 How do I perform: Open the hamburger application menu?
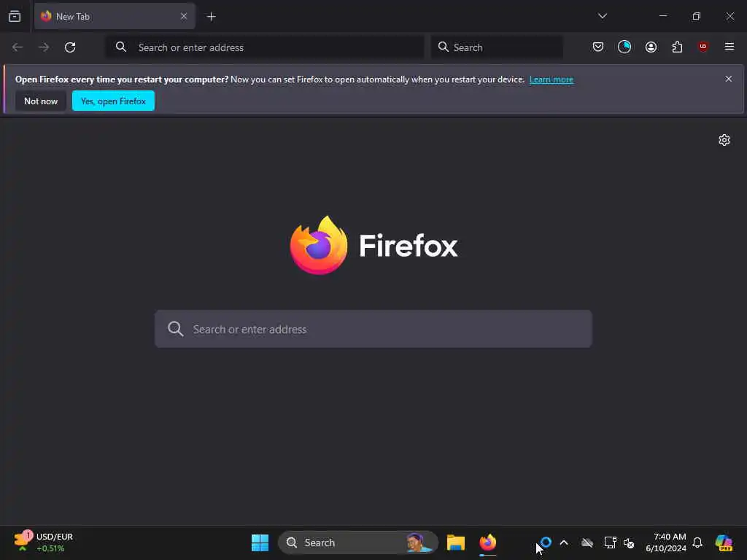(729, 47)
